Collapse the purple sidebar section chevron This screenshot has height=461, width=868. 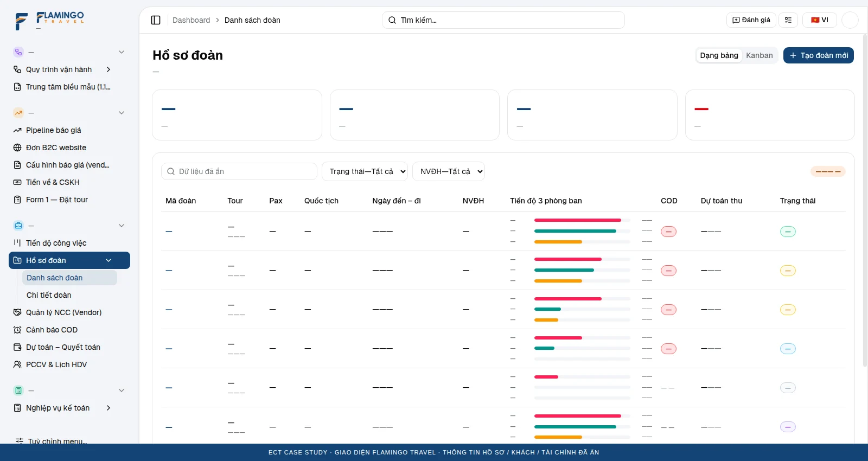(122, 52)
